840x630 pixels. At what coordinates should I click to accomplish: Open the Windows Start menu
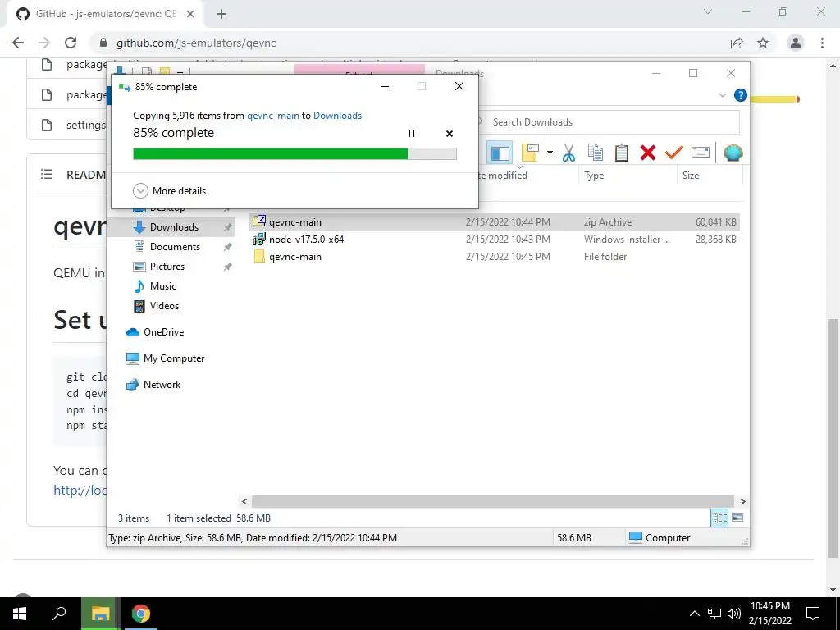coord(20,614)
